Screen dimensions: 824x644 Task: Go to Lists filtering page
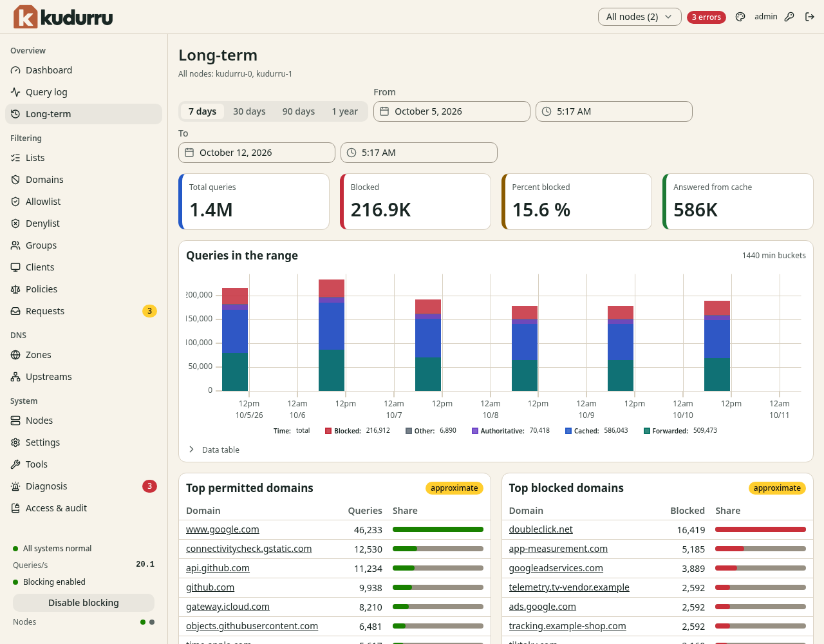pyautogui.click(x=84, y=158)
